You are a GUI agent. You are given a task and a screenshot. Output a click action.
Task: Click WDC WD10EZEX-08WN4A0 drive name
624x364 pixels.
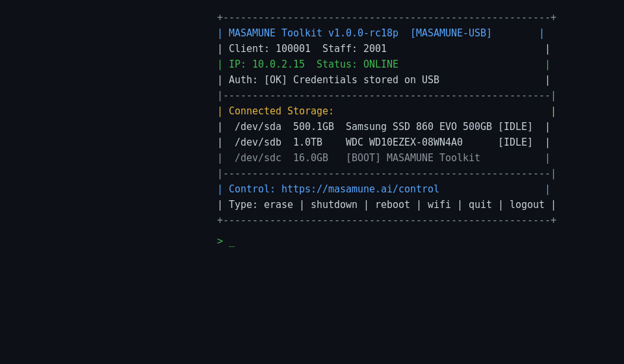(x=404, y=142)
